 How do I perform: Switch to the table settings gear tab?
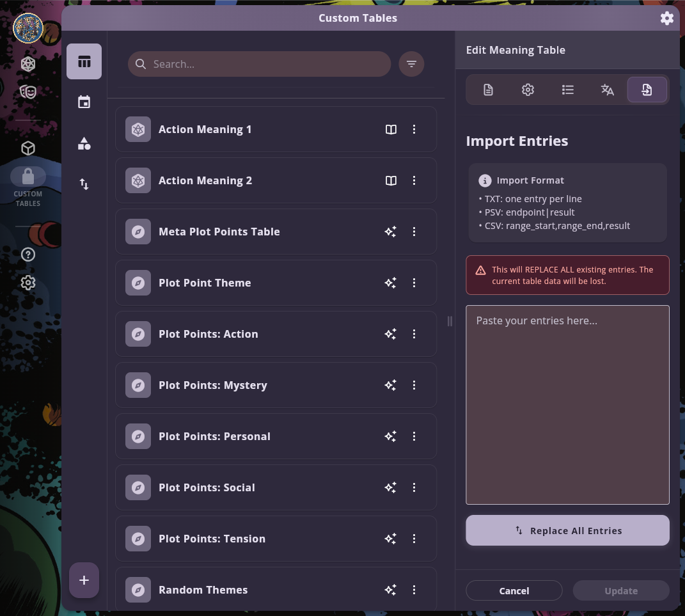point(528,90)
